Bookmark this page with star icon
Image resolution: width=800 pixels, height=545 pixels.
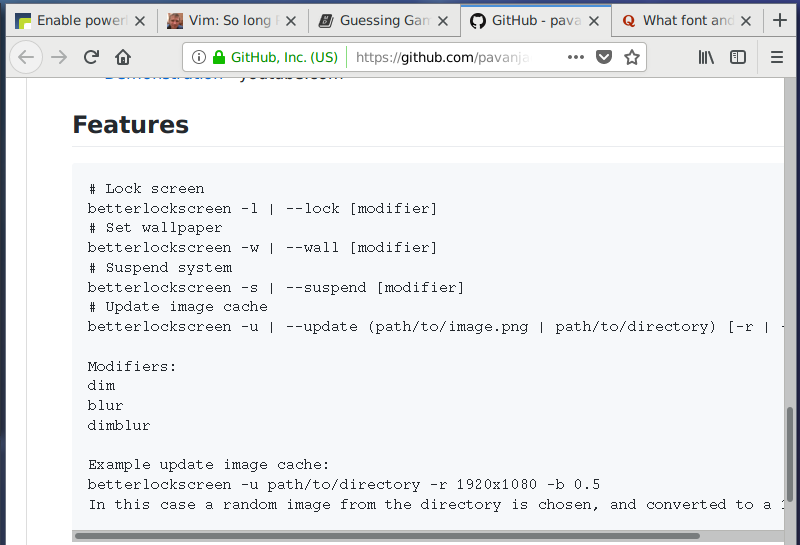coord(632,57)
